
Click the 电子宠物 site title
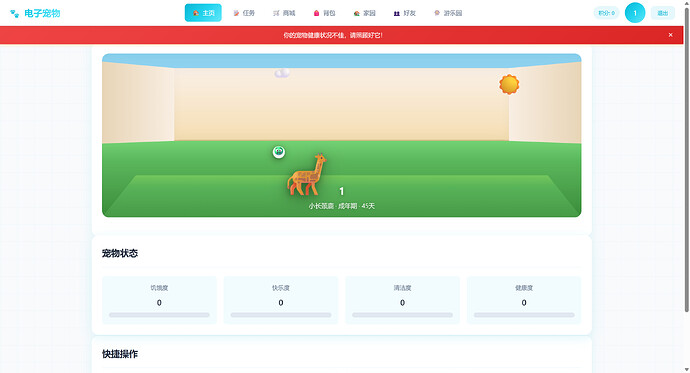click(x=42, y=13)
